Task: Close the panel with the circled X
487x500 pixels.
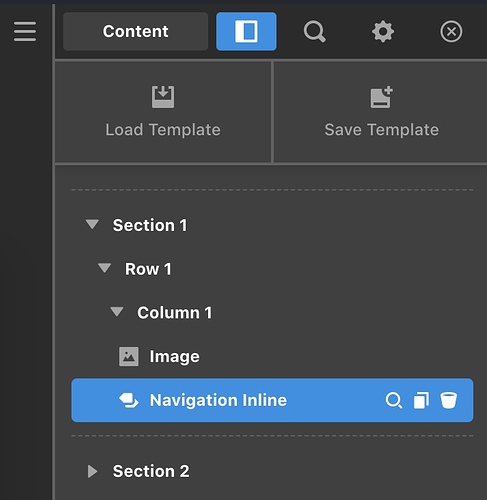Action: (x=451, y=32)
